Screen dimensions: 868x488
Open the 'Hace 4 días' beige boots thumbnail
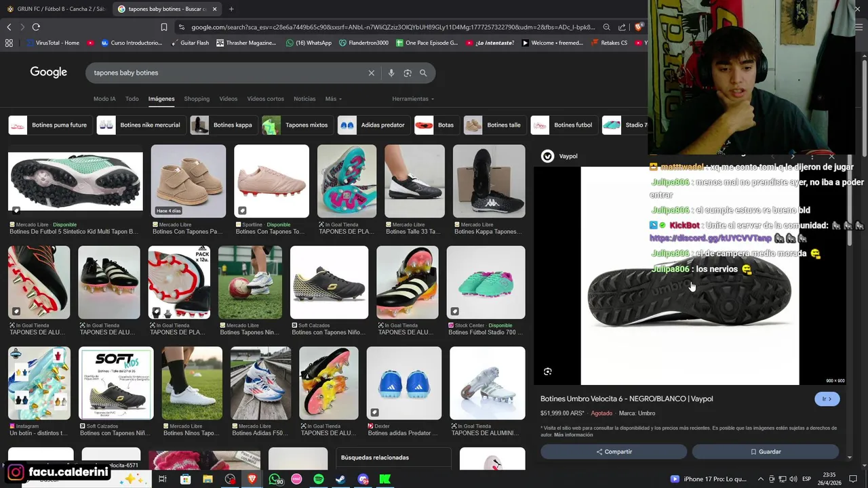coord(189,181)
